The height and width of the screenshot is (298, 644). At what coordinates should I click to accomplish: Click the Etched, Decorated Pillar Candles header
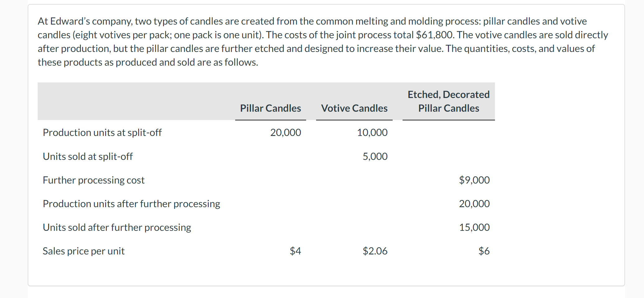(448, 101)
